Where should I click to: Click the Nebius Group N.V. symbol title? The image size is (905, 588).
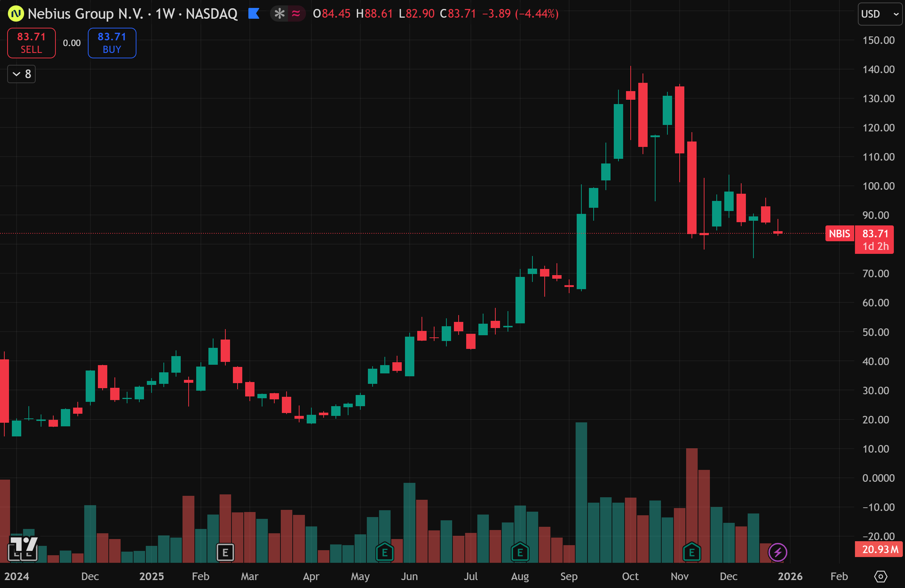[x=86, y=14]
